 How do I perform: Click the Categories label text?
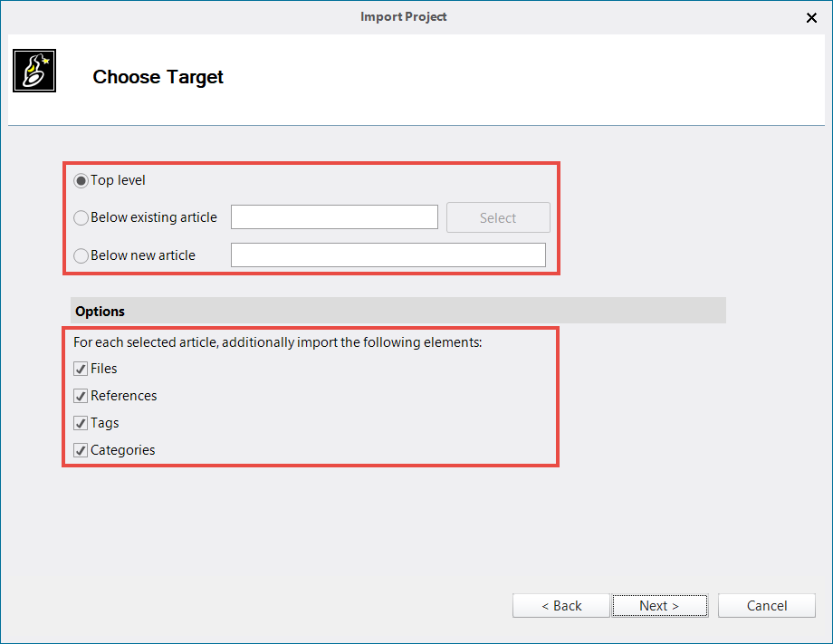123,450
